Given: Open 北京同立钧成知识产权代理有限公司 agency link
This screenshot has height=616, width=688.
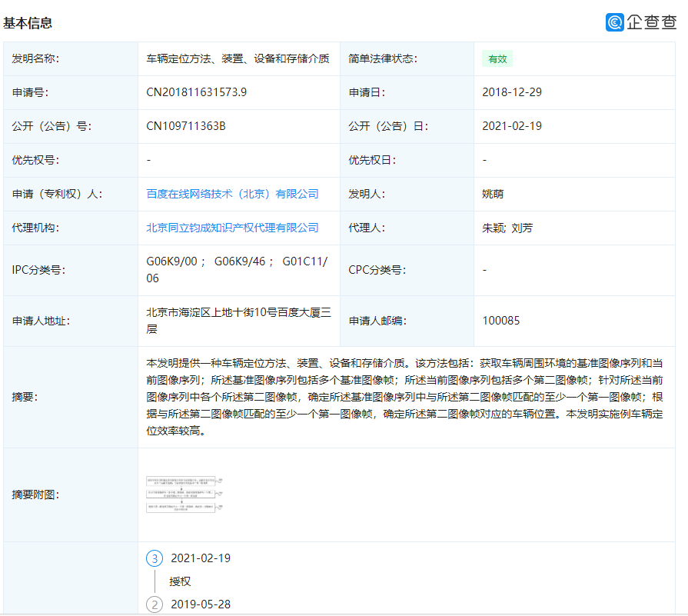Looking at the screenshot, I should (x=233, y=228).
